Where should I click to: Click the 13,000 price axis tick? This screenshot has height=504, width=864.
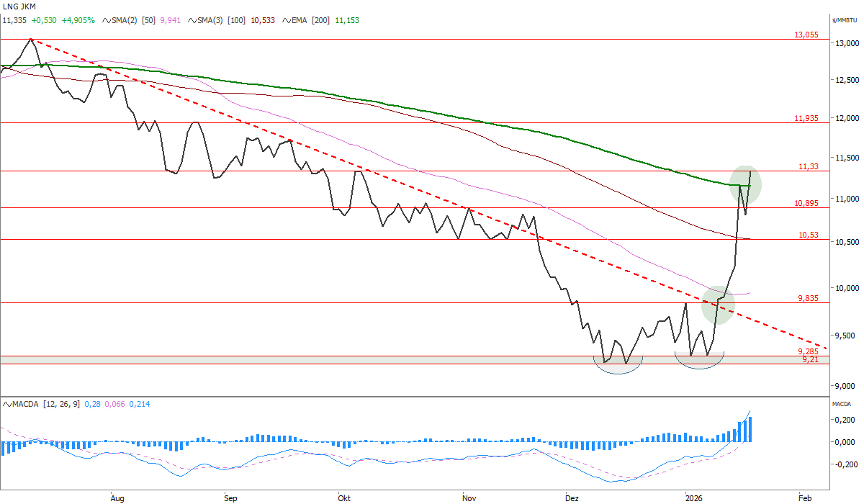click(847, 43)
